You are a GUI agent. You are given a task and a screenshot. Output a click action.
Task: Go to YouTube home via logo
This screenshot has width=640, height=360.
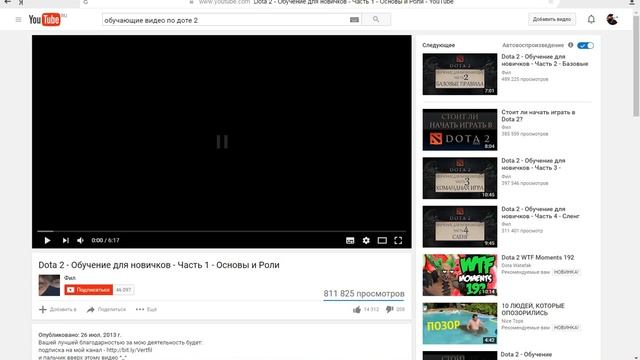pyautogui.click(x=44, y=19)
